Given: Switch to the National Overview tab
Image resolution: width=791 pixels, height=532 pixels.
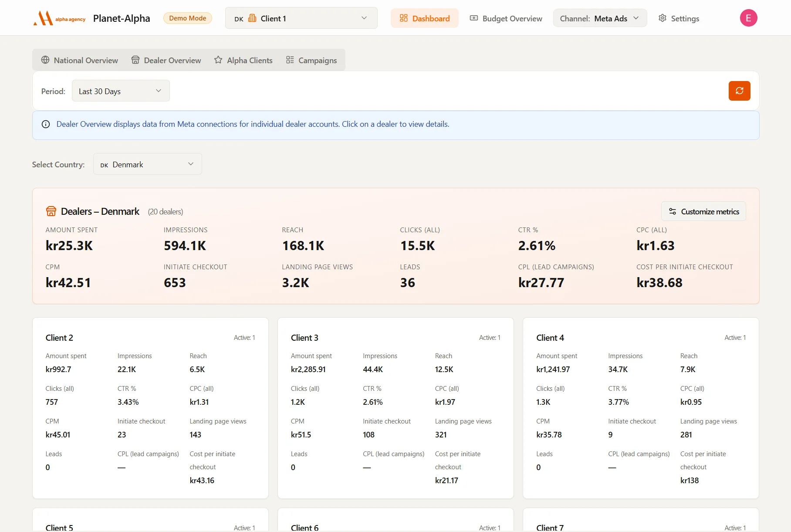Looking at the screenshot, I should [x=80, y=60].
